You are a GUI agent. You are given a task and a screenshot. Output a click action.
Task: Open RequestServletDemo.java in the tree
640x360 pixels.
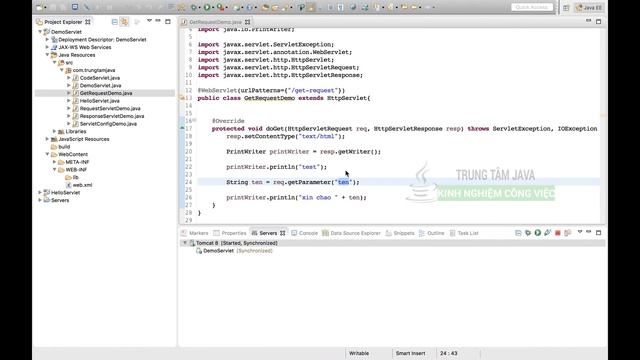pyautogui.click(x=110, y=109)
